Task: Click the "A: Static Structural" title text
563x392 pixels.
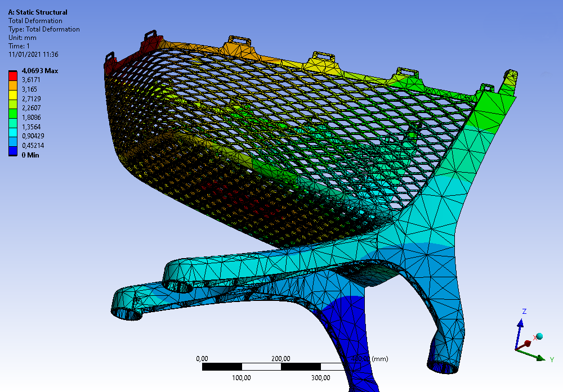Action: point(38,12)
